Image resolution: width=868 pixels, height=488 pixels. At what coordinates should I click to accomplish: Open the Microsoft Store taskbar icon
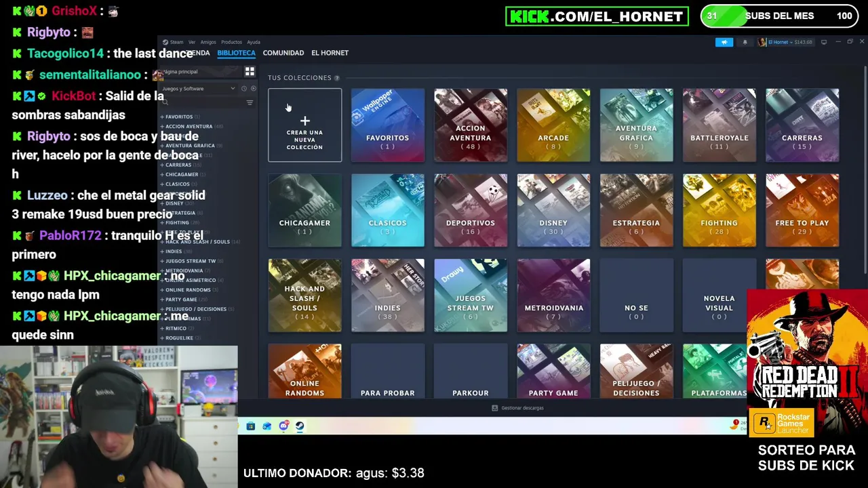point(250,426)
